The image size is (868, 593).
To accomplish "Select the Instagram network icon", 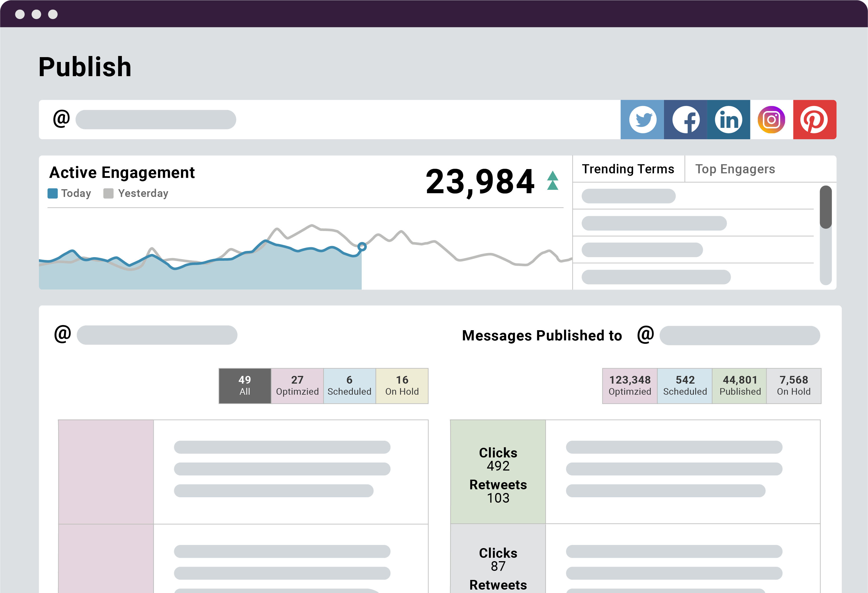I will [771, 120].
